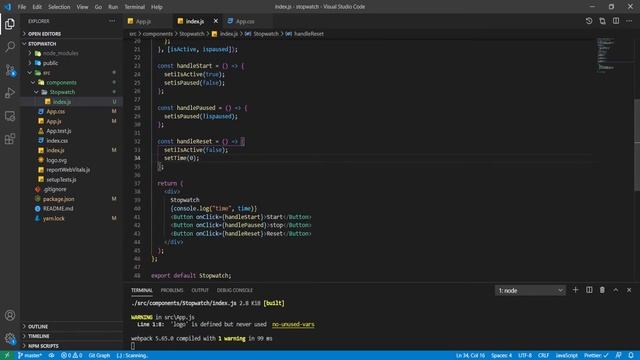
Task: Expand the NPM Scripts section
Action: (72, 346)
